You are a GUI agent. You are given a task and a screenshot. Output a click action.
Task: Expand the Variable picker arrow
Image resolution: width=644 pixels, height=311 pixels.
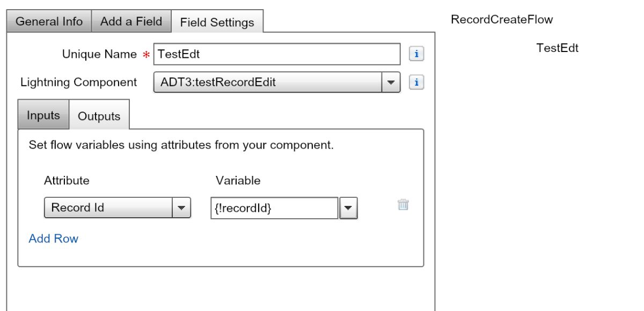tap(349, 208)
